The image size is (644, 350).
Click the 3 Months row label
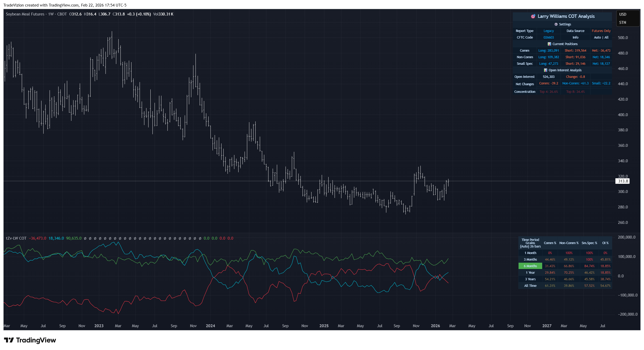[530, 260]
